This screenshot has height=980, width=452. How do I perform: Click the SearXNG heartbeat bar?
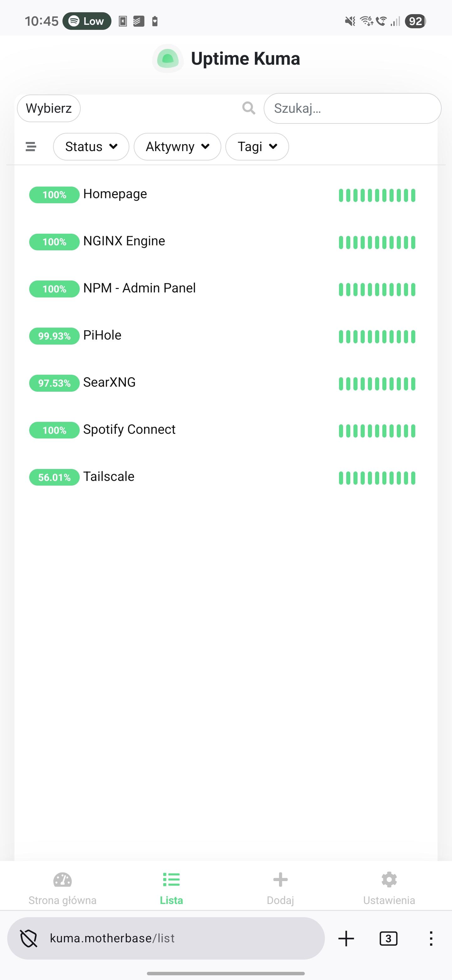[377, 384]
